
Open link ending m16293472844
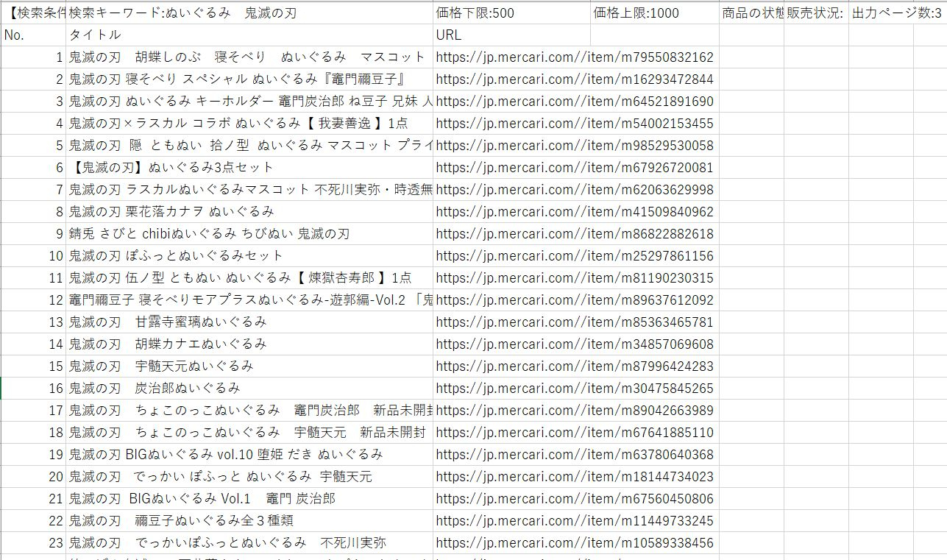coord(575,79)
